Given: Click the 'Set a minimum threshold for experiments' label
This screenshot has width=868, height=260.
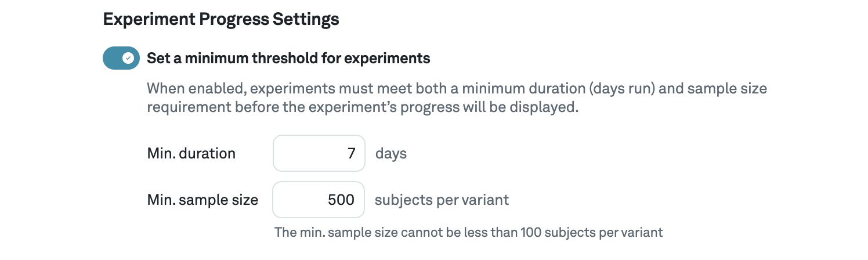Looking at the screenshot, I should coord(288,58).
